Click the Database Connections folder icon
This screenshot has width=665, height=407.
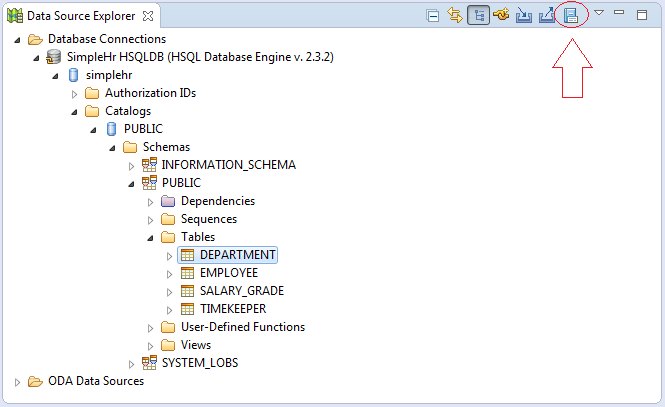(x=35, y=39)
